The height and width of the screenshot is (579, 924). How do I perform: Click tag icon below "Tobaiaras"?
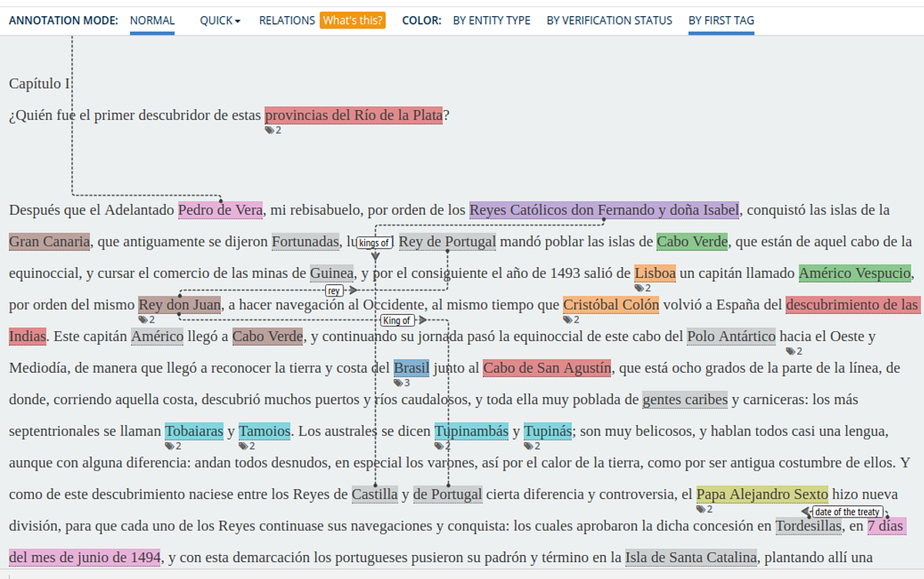pyautogui.click(x=172, y=446)
